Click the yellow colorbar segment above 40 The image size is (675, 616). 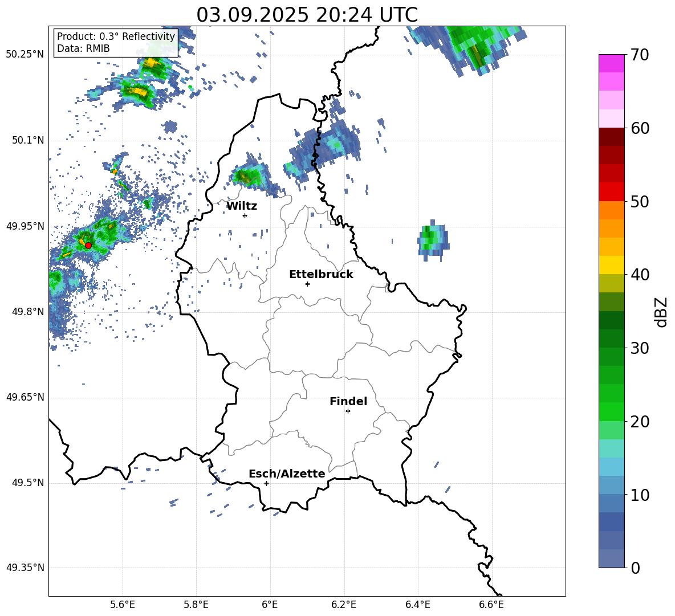pyautogui.click(x=611, y=265)
